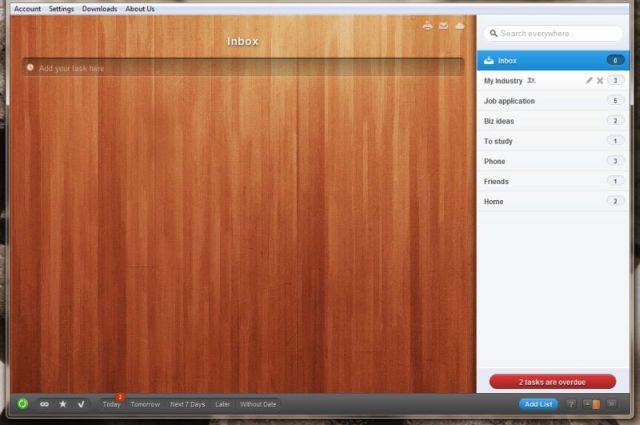640x425 pixels.
Task: Select the Next 7 Days filter
Action: click(187, 404)
